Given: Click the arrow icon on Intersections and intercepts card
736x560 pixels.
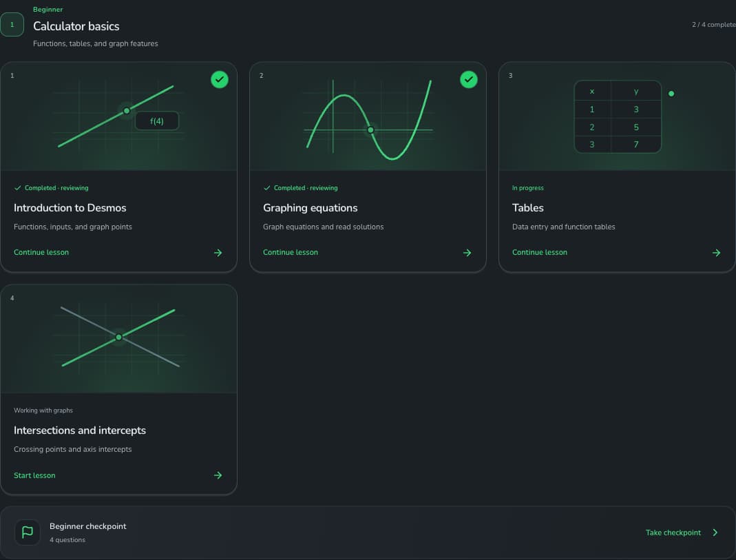Looking at the screenshot, I should [218, 475].
